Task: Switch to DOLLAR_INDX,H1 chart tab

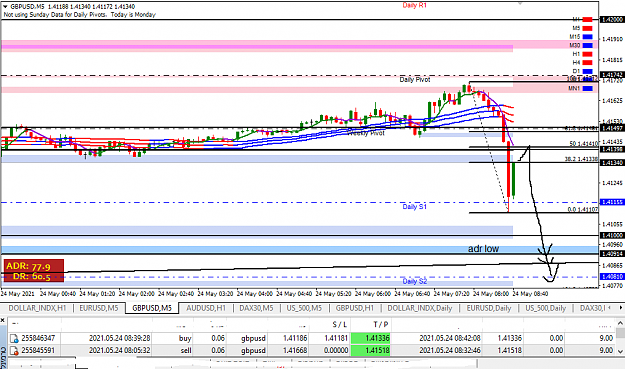Action: point(37,308)
